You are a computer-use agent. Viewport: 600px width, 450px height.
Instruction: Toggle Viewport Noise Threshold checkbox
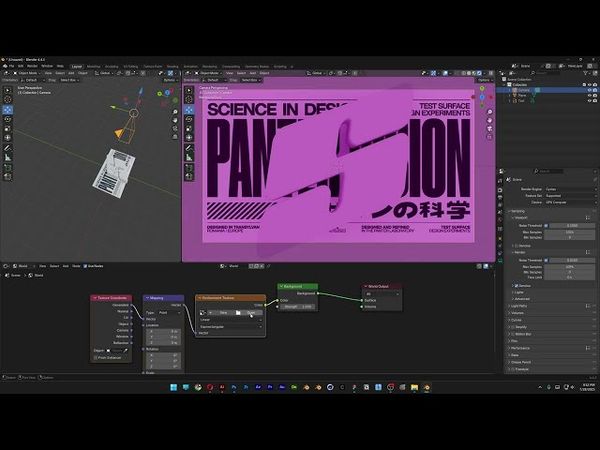546,226
